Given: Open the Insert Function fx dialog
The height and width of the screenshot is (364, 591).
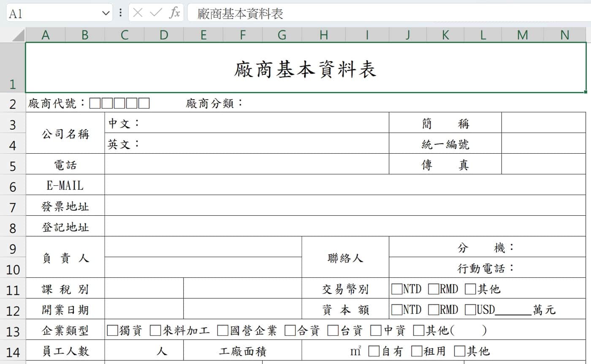Looking at the screenshot, I should [x=174, y=13].
